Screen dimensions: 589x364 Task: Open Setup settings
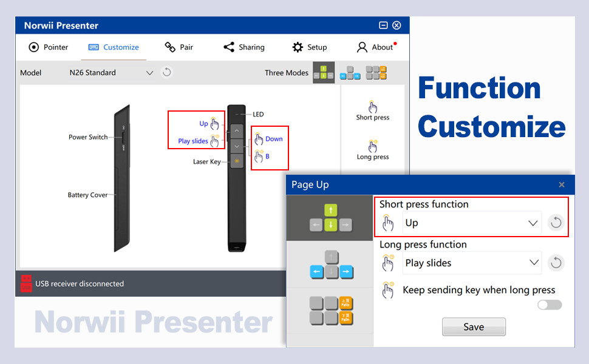[x=298, y=47]
